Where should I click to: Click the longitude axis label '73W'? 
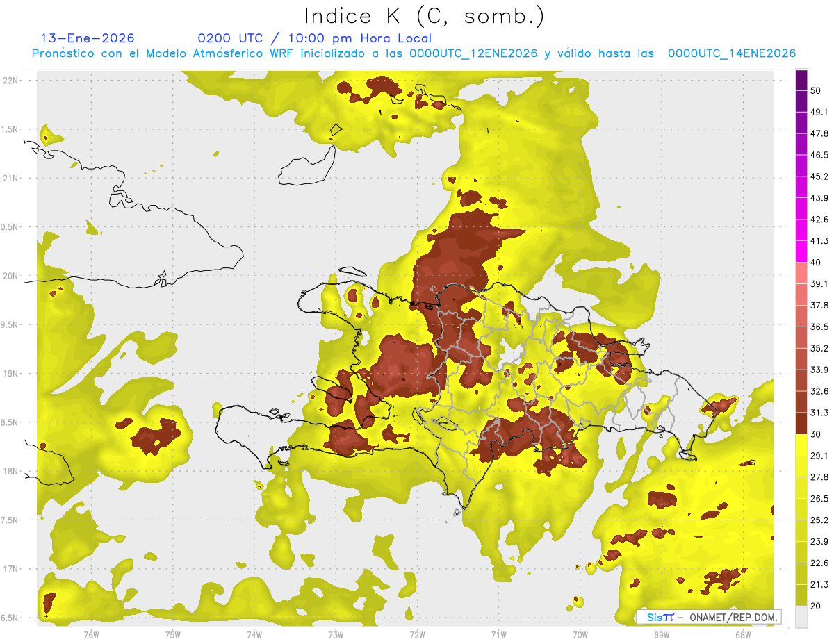tap(336, 634)
